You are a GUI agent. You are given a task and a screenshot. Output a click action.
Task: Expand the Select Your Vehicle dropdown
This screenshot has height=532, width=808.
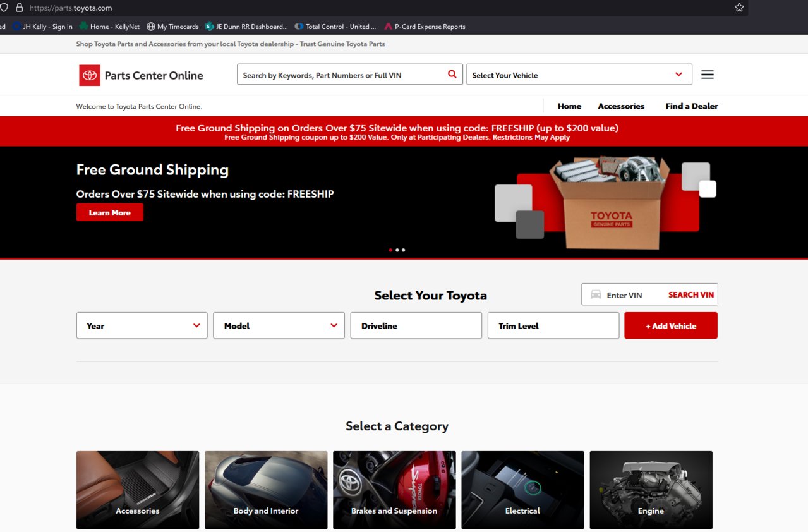coord(579,75)
